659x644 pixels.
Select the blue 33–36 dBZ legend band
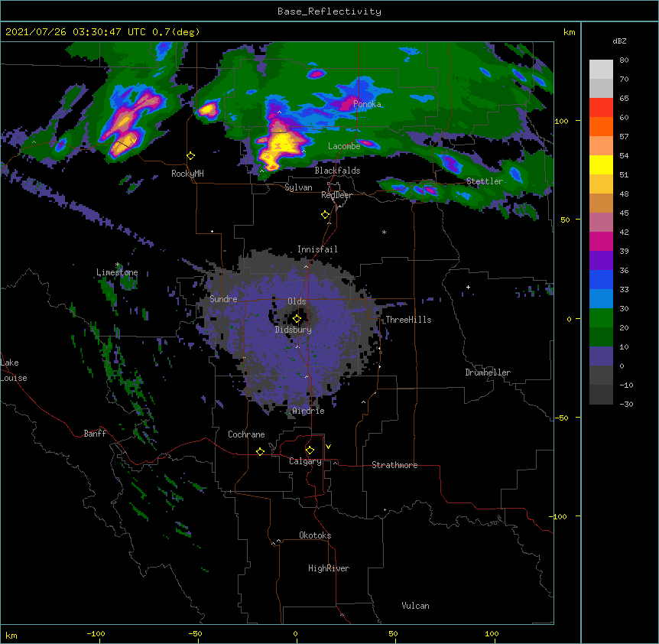(x=601, y=280)
